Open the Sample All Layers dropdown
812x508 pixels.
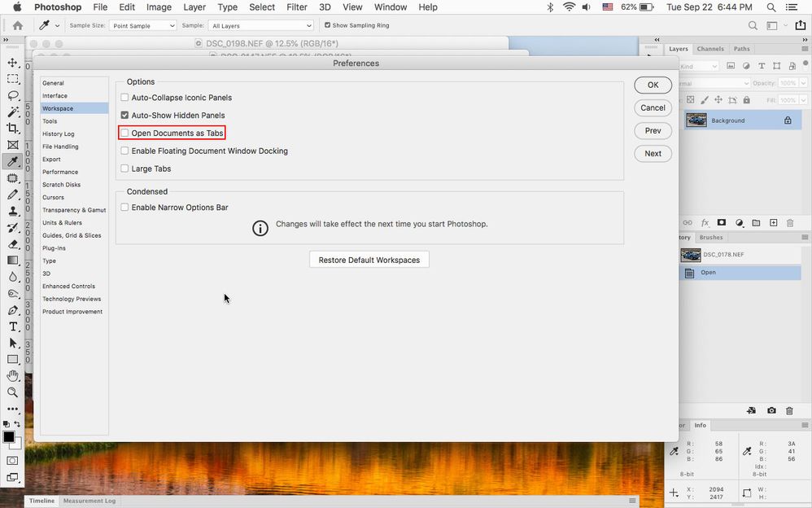click(x=261, y=25)
